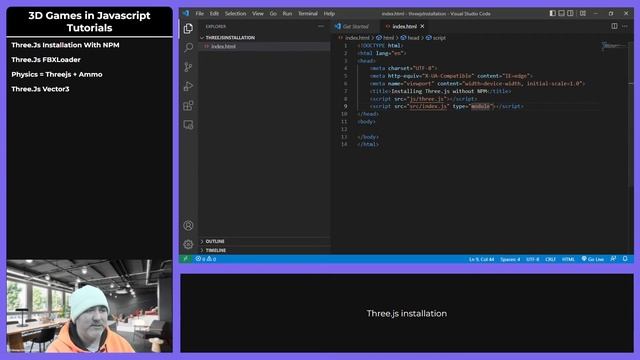
Task: Click html in the breadcrumb
Action: 389,38
